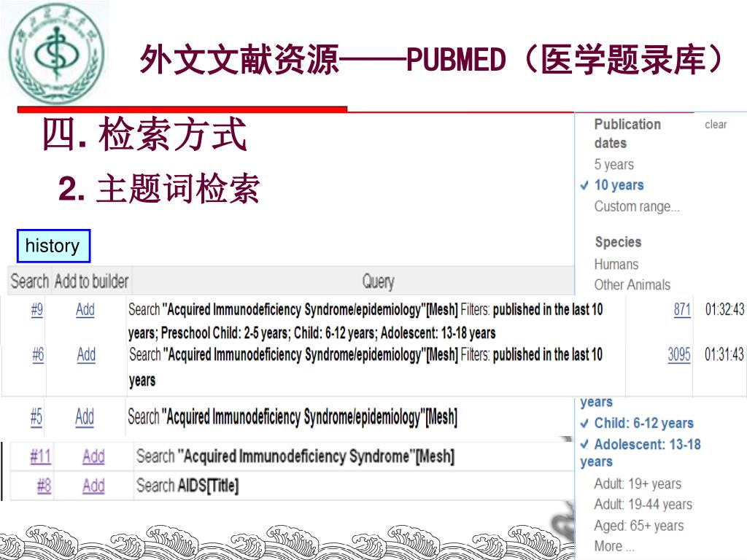747x560 pixels.
Task: Add search #9 to builder
Action: coord(85,310)
